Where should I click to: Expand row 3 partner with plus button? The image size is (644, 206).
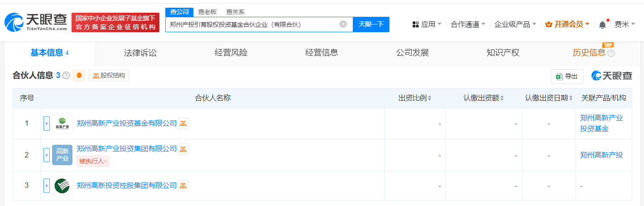click(47, 186)
